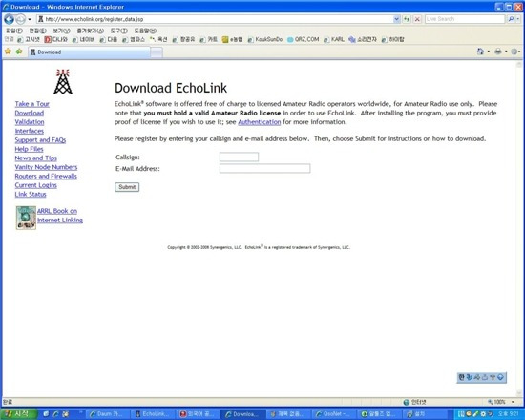Open the Support and FAQs link

[40, 140]
